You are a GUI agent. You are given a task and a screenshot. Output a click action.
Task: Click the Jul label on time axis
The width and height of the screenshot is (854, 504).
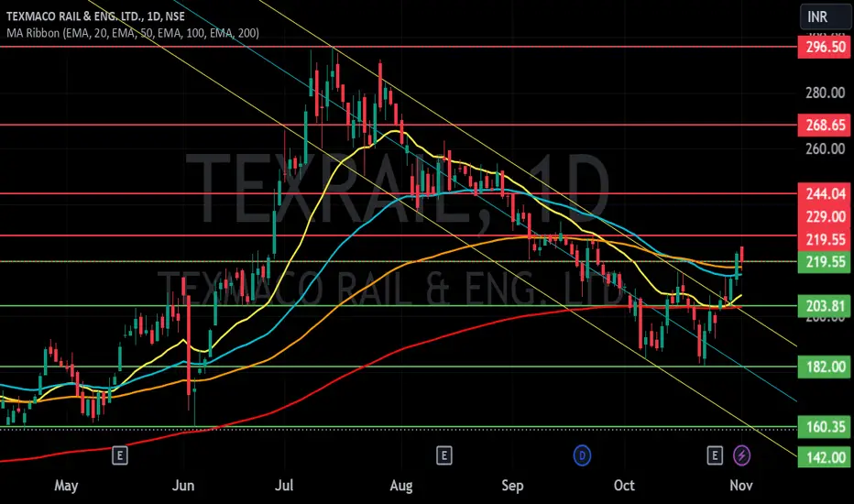point(284,485)
